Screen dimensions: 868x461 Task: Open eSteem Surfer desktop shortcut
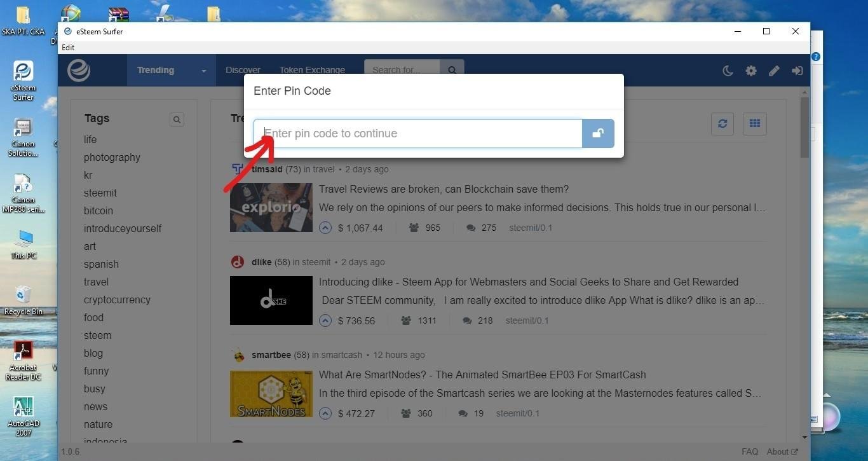(x=24, y=81)
